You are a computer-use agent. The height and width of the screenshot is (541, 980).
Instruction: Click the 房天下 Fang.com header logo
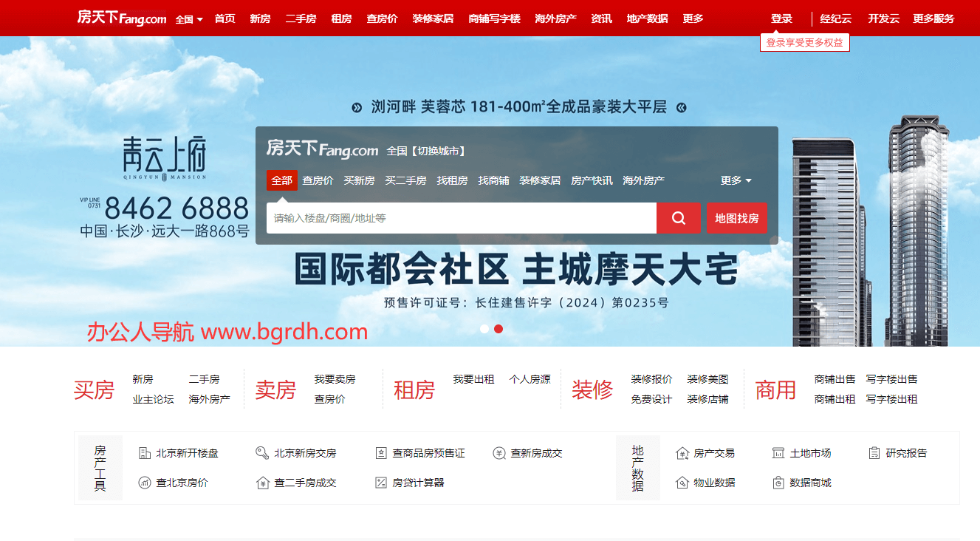(x=122, y=18)
